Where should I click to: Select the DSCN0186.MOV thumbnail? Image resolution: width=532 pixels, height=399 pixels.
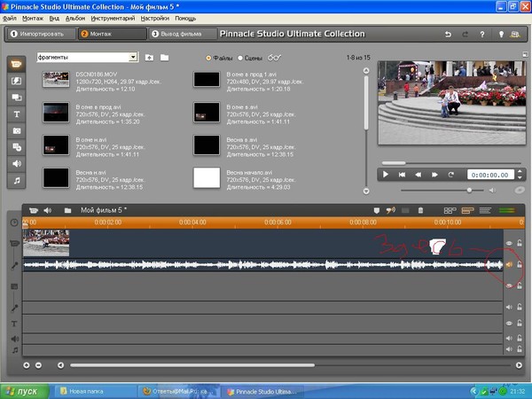(56, 80)
